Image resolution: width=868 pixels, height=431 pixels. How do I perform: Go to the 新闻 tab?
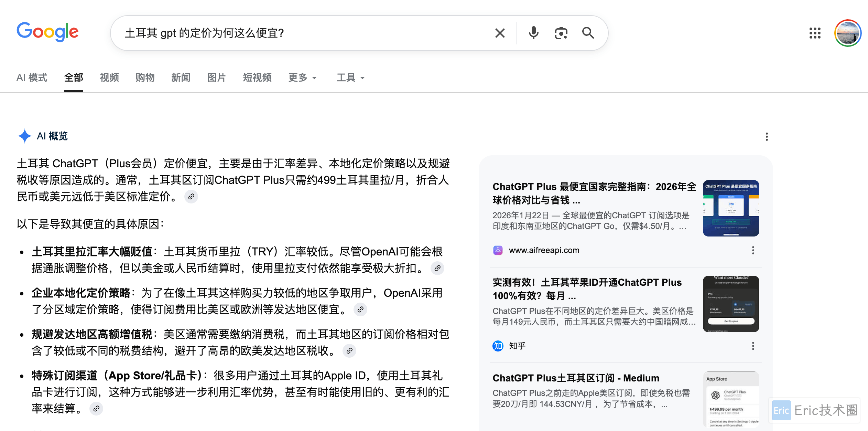(x=181, y=77)
